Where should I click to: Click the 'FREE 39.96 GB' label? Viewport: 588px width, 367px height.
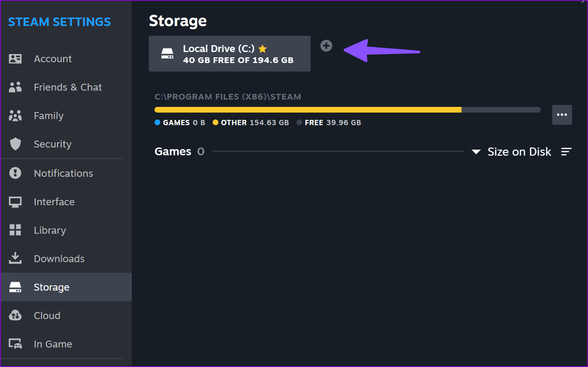(x=333, y=122)
